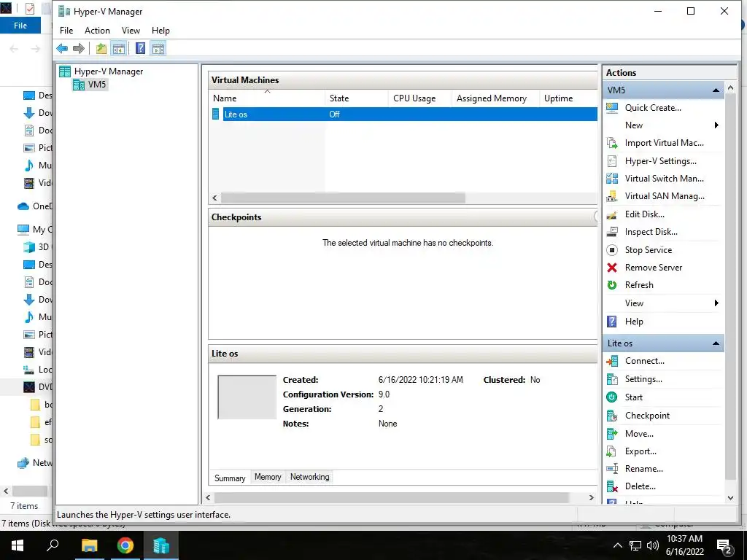Click the Export icon in Actions
The width and height of the screenshot is (747, 560).
[612, 451]
